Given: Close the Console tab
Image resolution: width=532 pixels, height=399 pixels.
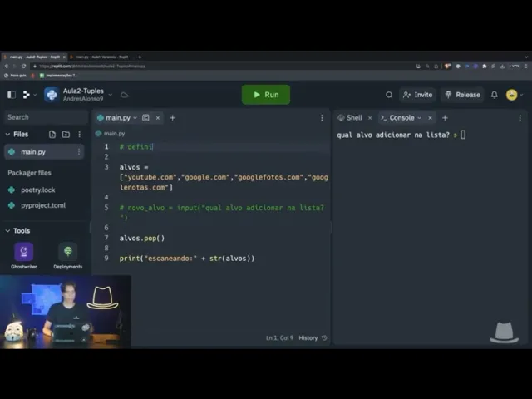Looking at the screenshot, I should tap(430, 118).
